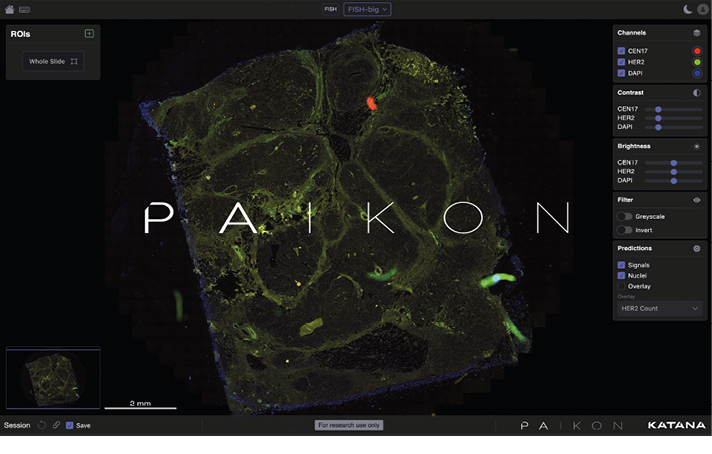
Task: Enable the Invert toggle
Action: tap(624, 230)
